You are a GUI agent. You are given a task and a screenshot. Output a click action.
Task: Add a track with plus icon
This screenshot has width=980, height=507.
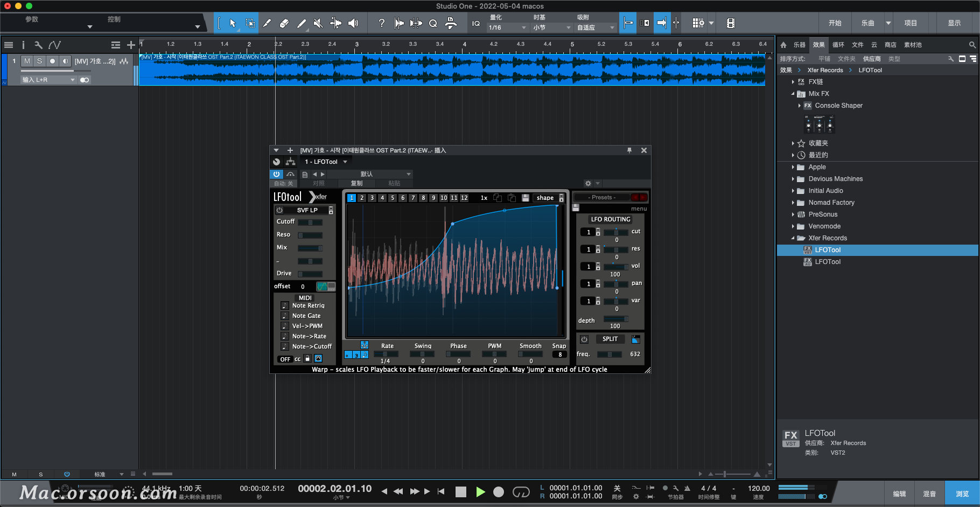pos(131,45)
